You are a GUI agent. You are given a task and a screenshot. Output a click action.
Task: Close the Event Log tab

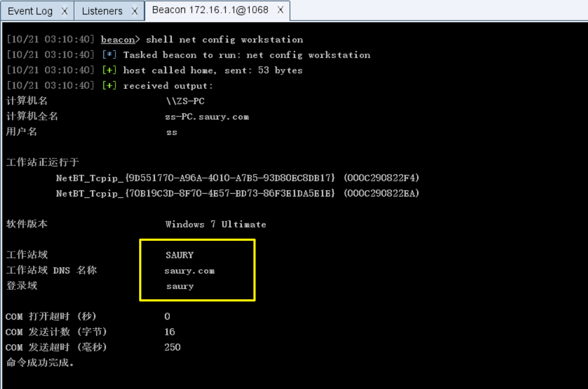point(64,11)
